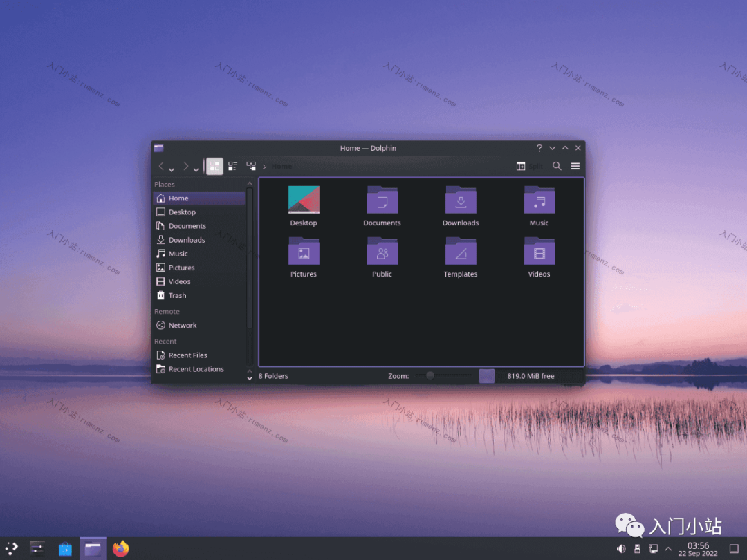Adjust the Zoom slider in status bar

[430, 375]
